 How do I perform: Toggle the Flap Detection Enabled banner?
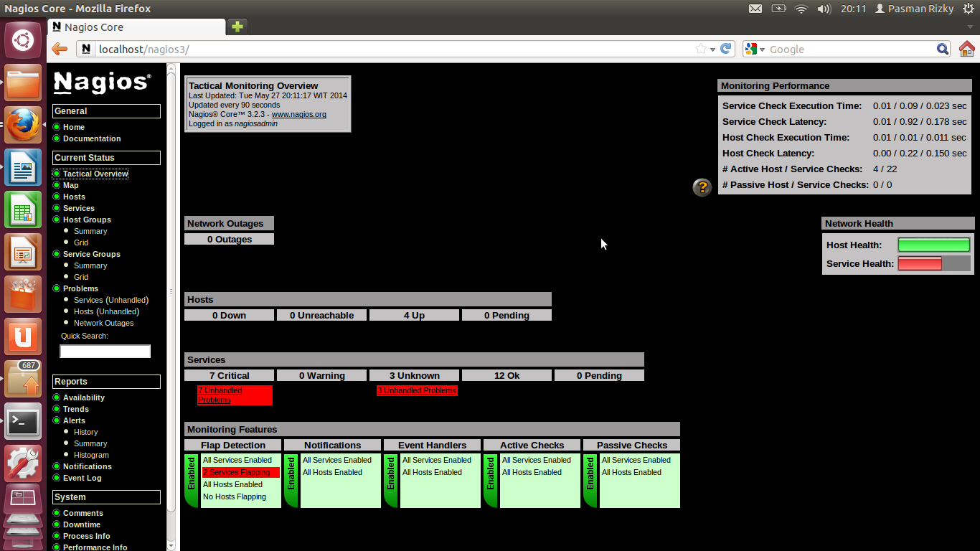[191, 479]
